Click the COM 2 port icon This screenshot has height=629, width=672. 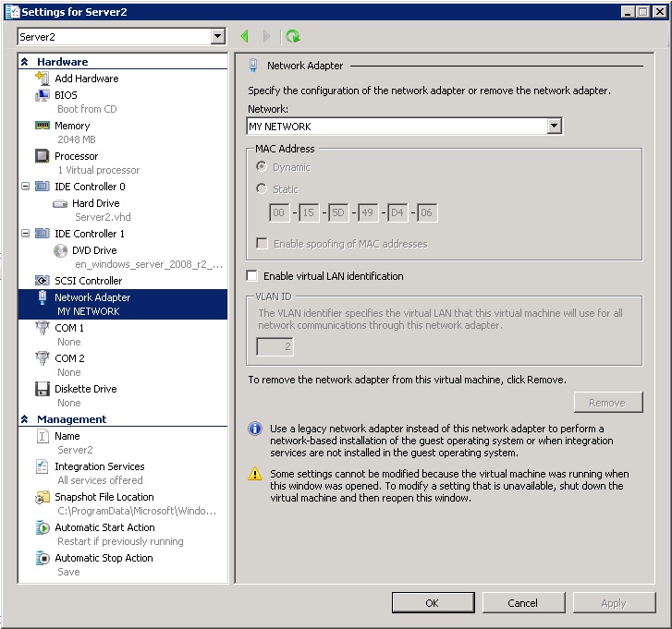[x=42, y=358]
